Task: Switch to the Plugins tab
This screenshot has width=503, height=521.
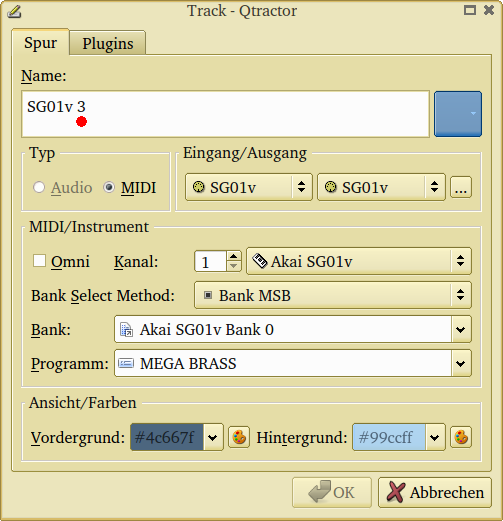Action: point(108,43)
